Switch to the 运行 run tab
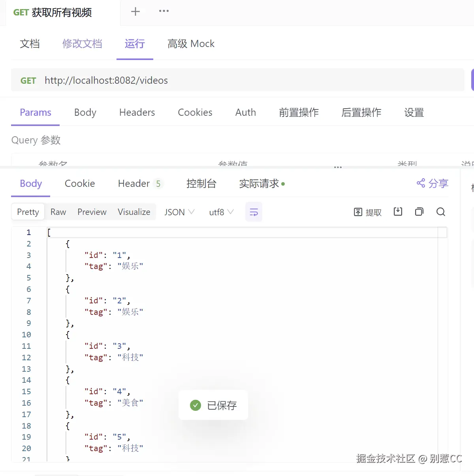This screenshot has height=476, width=474. click(135, 44)
